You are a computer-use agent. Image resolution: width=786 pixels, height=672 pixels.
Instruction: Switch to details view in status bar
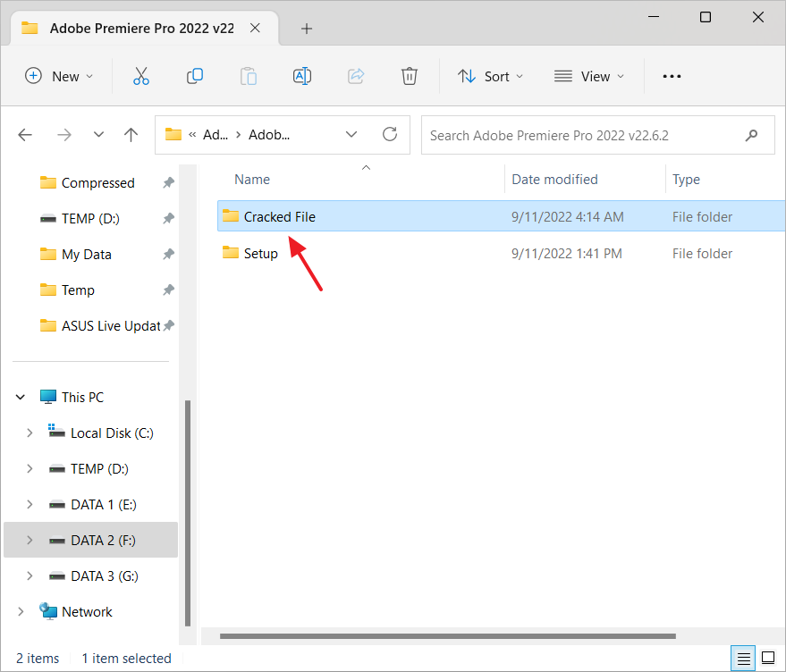click(743, 659)
